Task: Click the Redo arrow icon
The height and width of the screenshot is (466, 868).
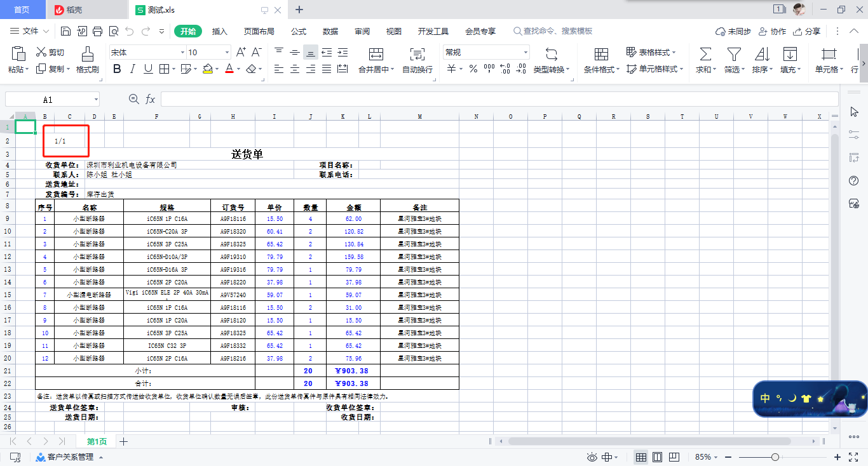Action: click(146, 31)
